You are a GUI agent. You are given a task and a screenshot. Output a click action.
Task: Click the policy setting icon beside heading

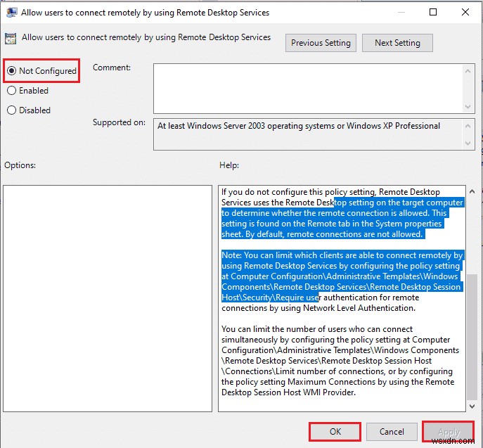coord(11,39)
